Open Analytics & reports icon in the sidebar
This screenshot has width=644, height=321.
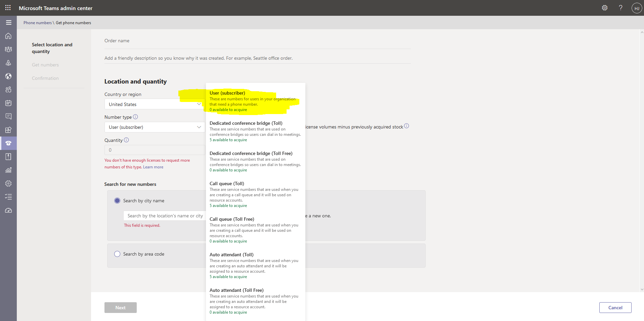(8, 170)
